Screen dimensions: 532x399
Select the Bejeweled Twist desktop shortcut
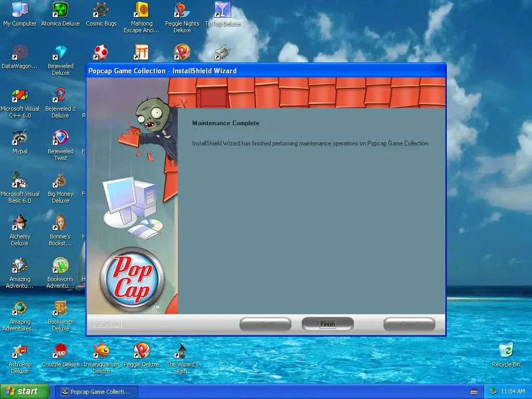click(x=60, y=145)
